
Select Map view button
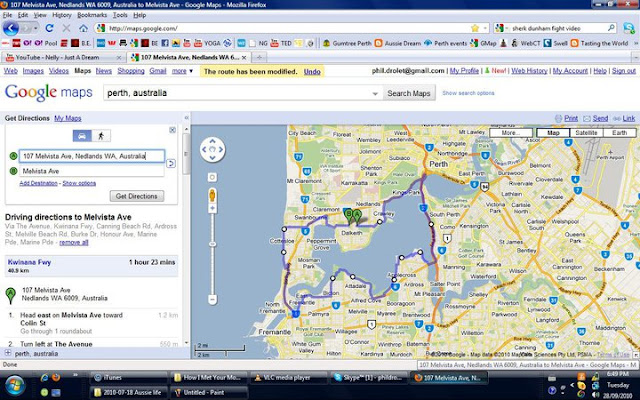click(x=553, y=133)
